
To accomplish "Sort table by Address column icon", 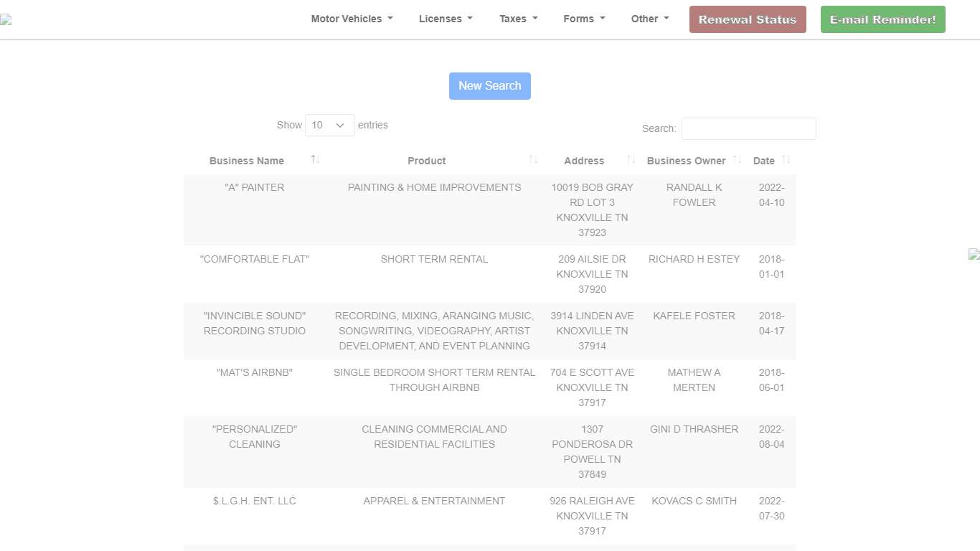I will pos(631,160).
